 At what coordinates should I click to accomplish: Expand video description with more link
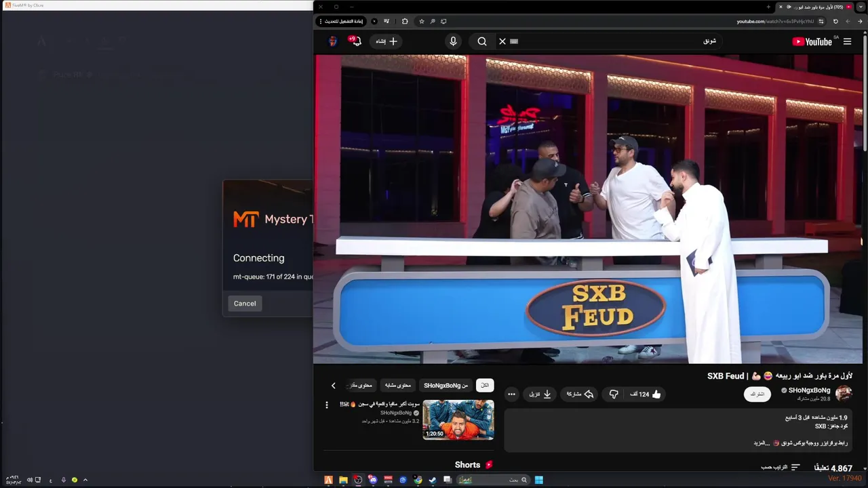(x=762, y=443)
